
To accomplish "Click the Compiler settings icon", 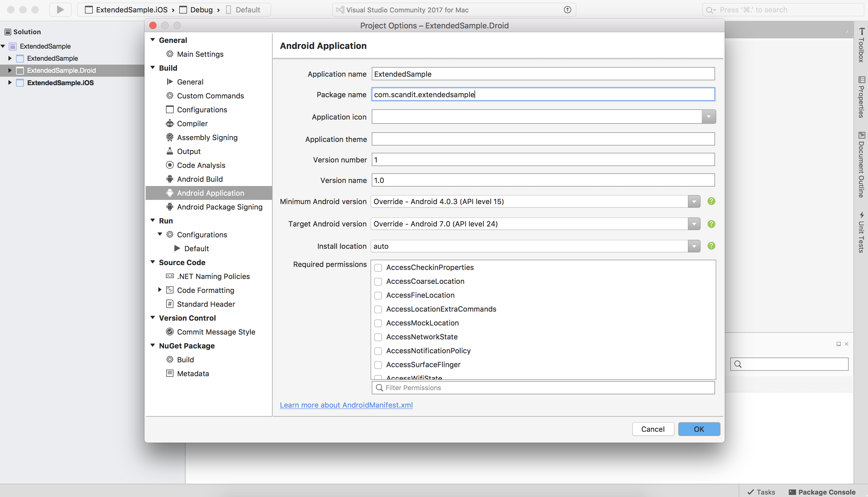I will click(x=170, y=123).
